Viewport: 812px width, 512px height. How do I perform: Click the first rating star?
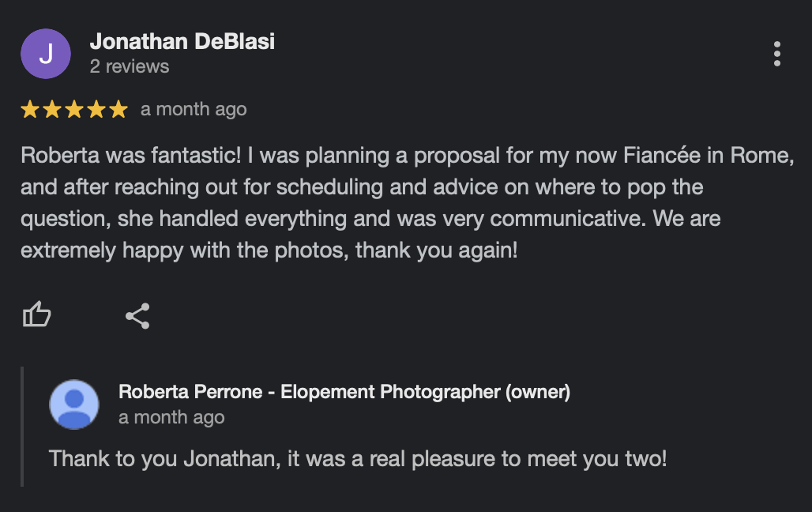click(x=30, y=110)
